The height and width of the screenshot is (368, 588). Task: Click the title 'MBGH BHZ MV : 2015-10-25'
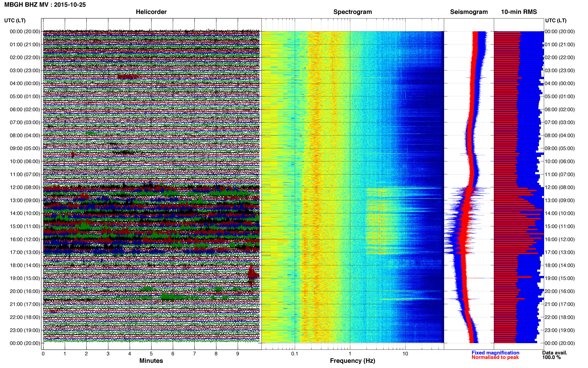point(45,5)
